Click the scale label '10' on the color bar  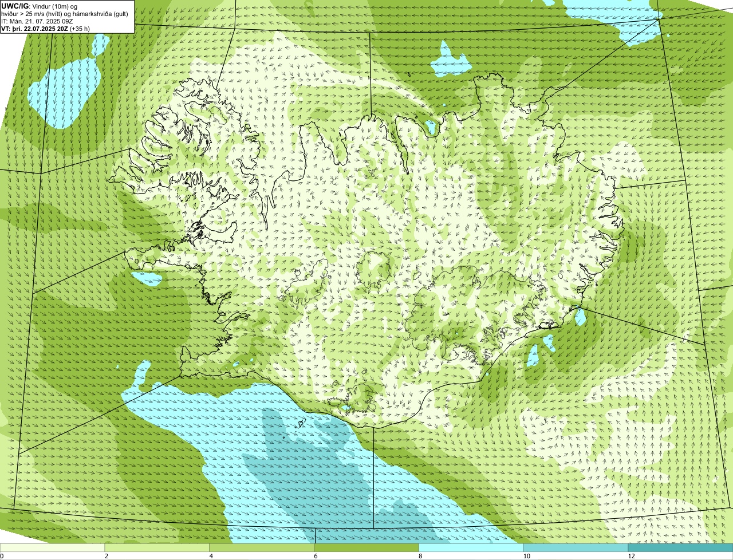[x=526, y=556]
